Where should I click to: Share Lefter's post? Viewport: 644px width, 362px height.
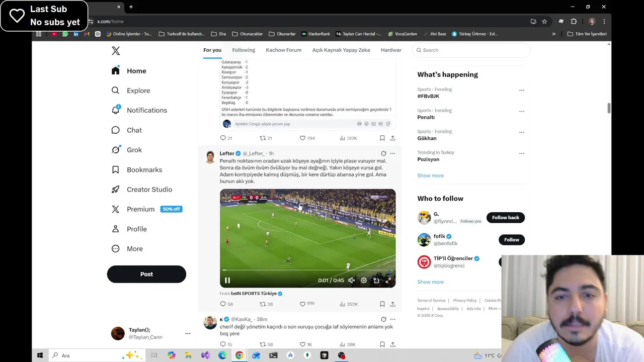click(x=392, y=304)
